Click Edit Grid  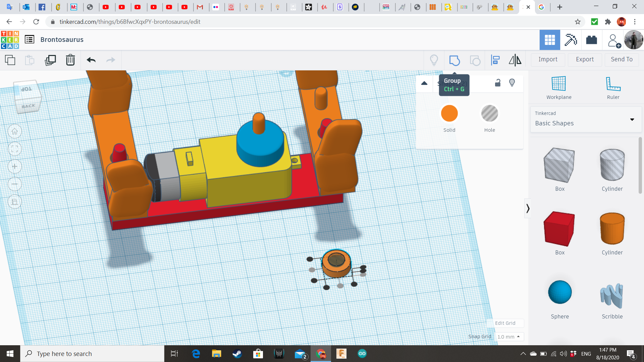point(505,323)
